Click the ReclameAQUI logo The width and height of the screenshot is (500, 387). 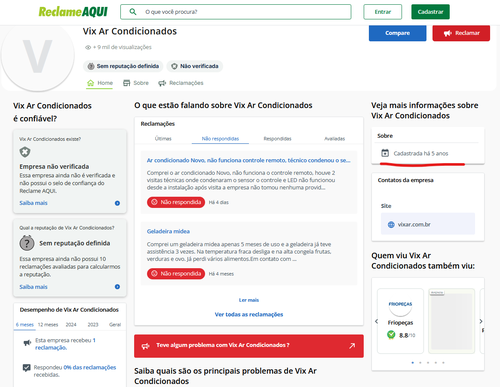(73, 12)
